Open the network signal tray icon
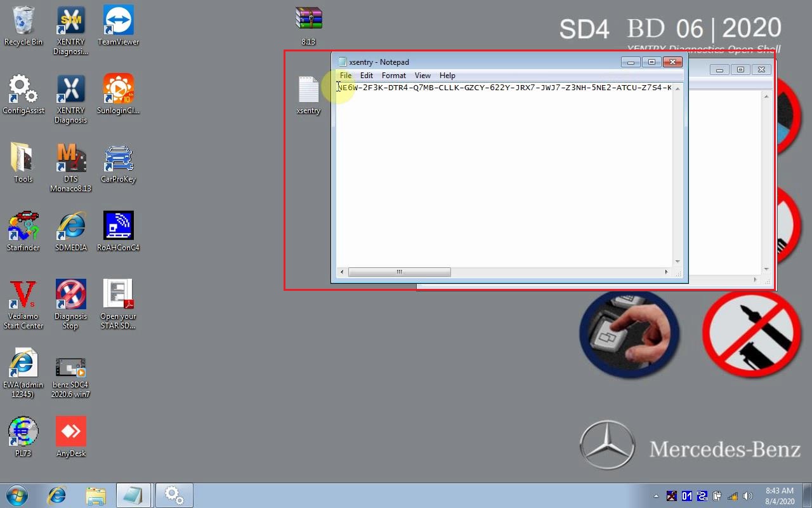 pos(733,496)
